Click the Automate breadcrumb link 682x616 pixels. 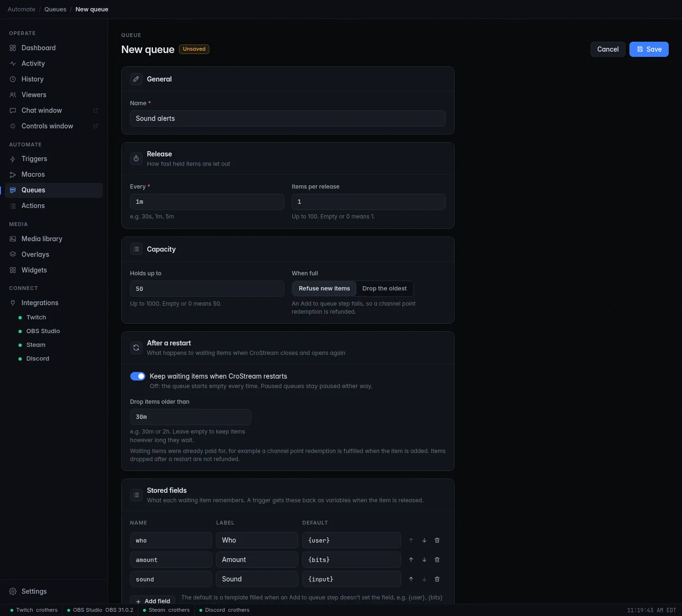click(x=21, y=9)
